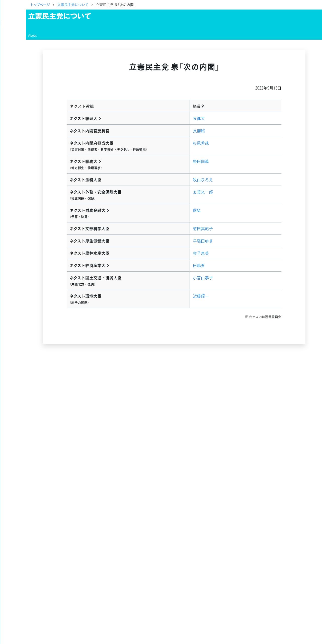Open 牧山ひろえ member profile link
322x644 pixels.
(203, 180)
